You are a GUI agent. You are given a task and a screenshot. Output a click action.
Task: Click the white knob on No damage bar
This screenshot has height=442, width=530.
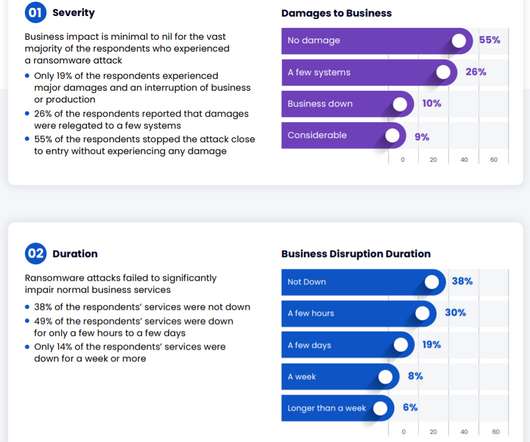pyautogui.click(x=459, y=41)
